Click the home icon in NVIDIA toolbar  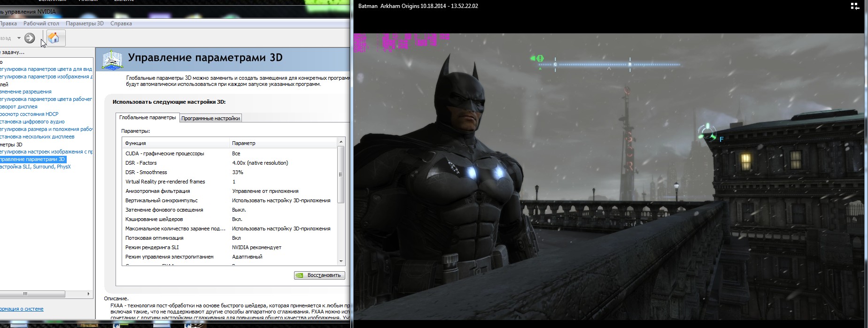(x=54, y=38)
